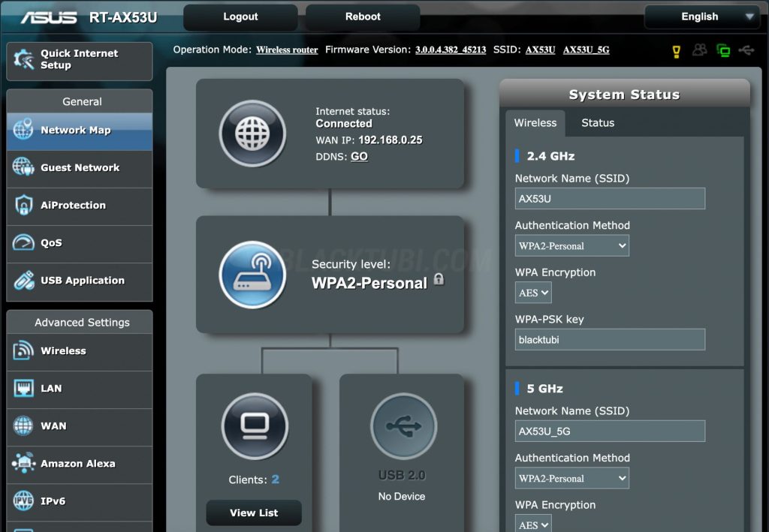Screen dimensions: 769x532
Task: Open the USB Application page
Action: pyautogui.click(x=80, y=281)
